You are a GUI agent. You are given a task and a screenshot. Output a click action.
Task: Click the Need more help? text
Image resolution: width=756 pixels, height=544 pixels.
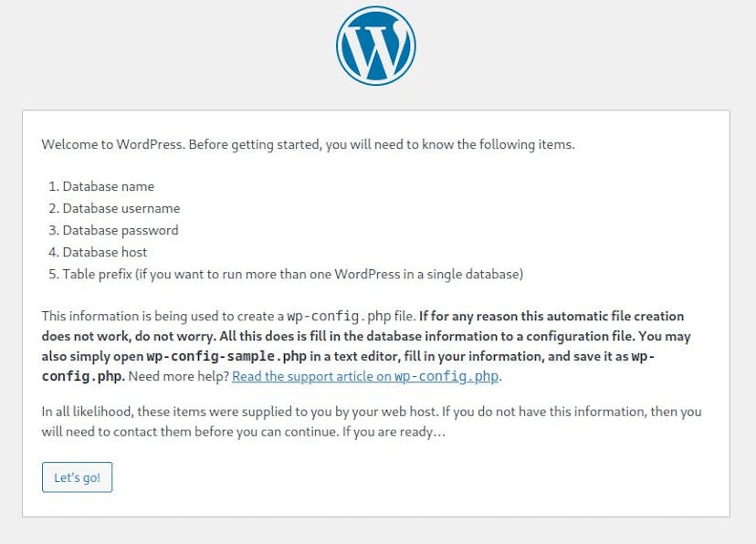tap(178, 376)
